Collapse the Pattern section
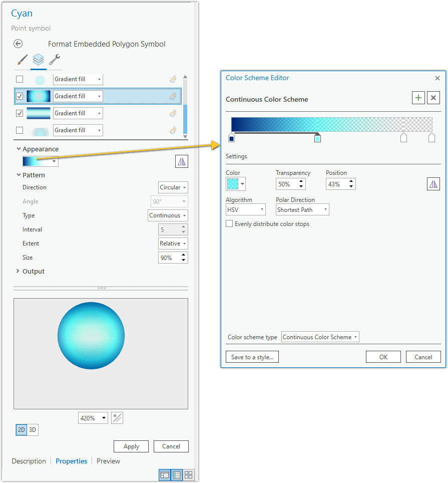 pos(19,175)
